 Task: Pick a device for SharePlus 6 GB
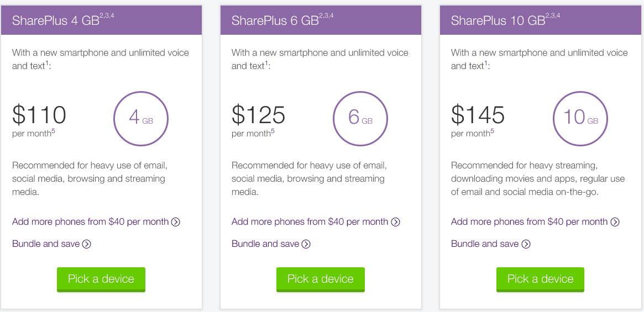pos(321,279)
